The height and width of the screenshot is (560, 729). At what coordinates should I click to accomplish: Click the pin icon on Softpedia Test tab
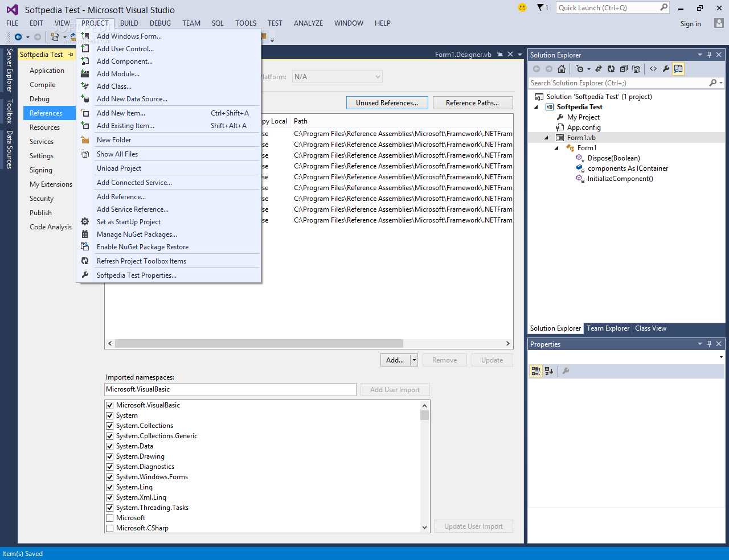(71, 55)
